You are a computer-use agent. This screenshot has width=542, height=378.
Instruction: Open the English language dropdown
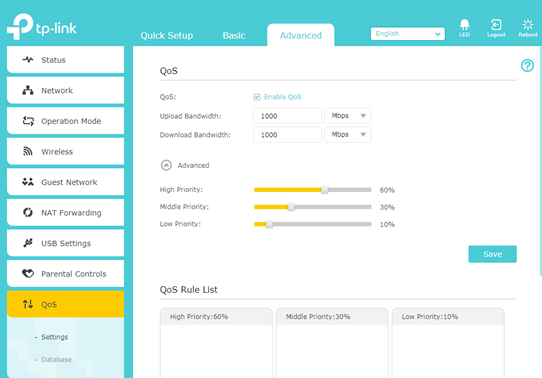[x=408, y=34]
